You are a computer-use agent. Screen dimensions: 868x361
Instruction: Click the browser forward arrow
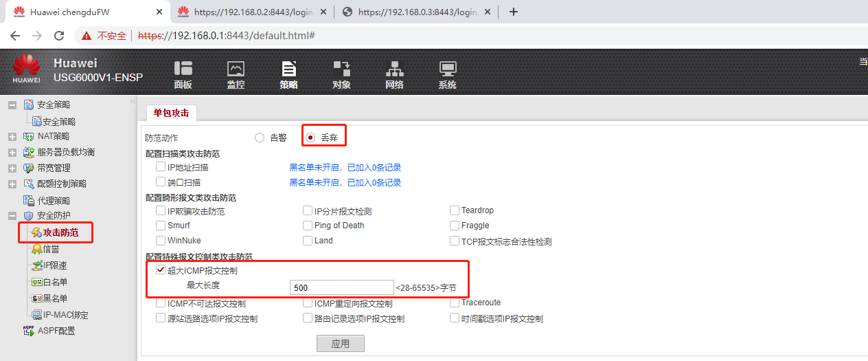[37, 36]
